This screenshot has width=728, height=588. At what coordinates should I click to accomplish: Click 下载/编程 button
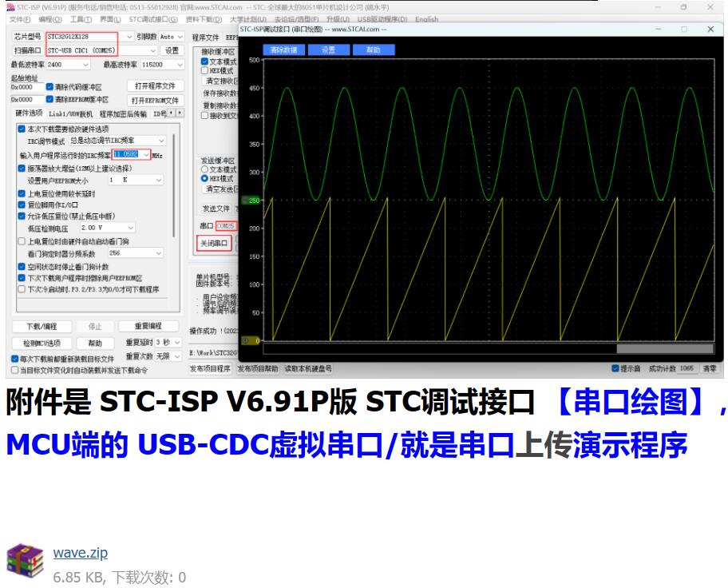(42, 327)
